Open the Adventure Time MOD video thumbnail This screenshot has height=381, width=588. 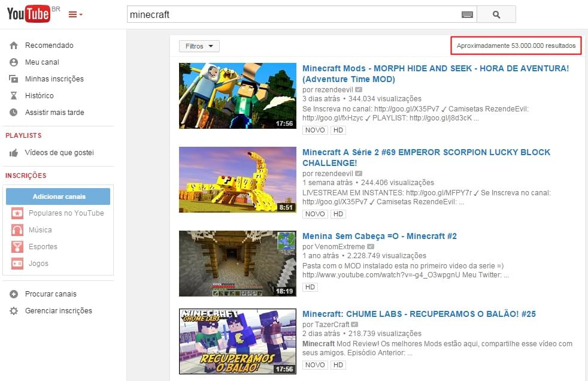coord(238,96)
